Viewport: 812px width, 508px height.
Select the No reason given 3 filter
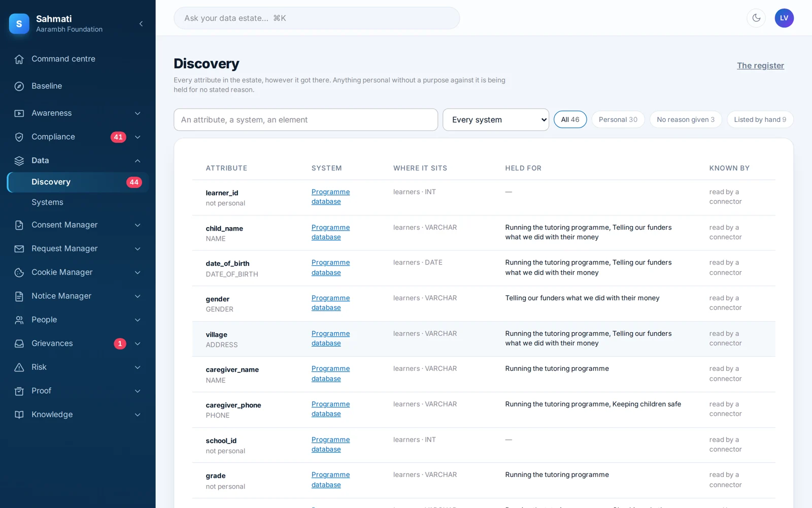pyautogui.click(x=685, y=119)
